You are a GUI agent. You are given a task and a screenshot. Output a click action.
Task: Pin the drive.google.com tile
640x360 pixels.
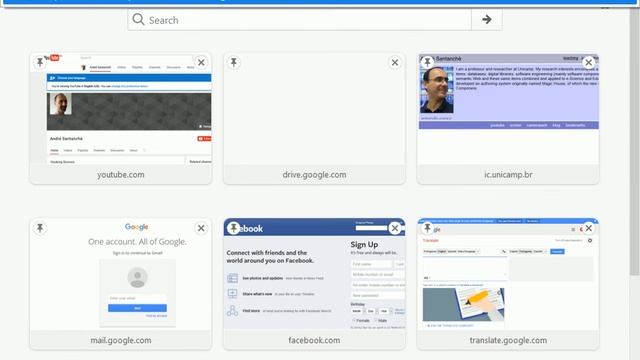pyautogui.click(x=233, y=62)
